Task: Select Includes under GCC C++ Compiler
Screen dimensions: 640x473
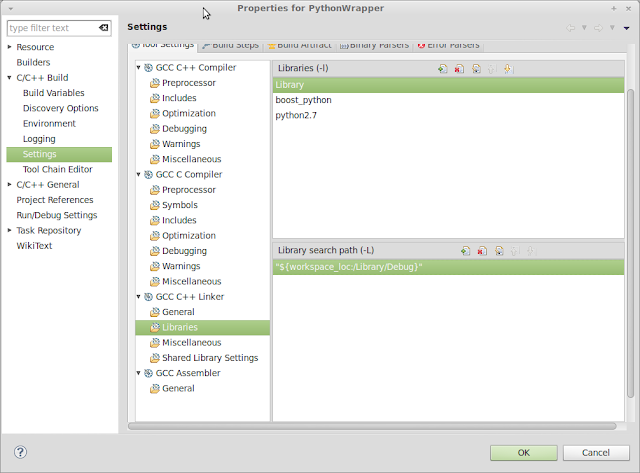Action: (179, 98)
